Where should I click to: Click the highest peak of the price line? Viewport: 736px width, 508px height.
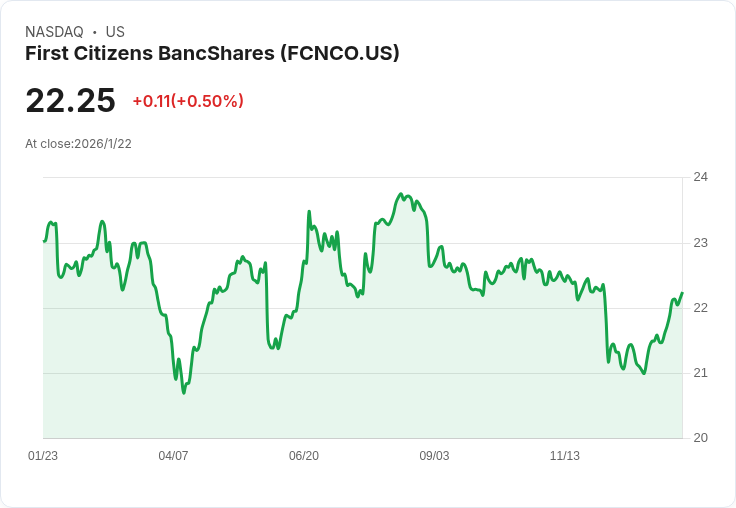pos(400,194)
